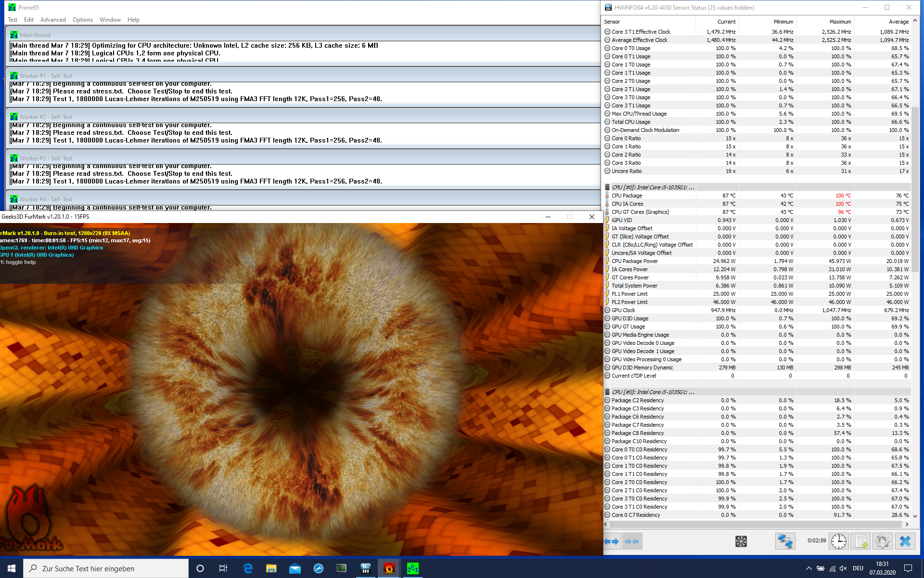Click the collapse columns arrows icon in HWiNFO
This screenshot has height=578, width=924.
(631, 541)
